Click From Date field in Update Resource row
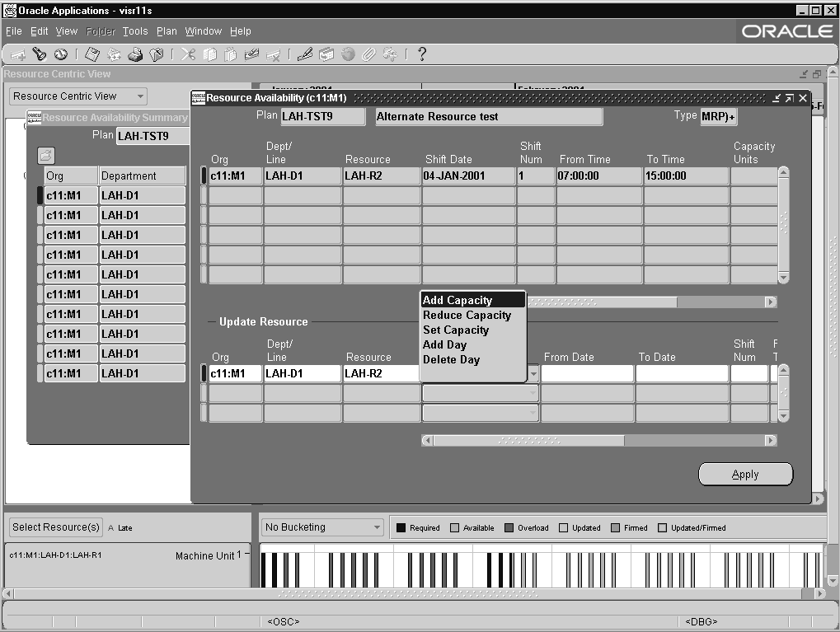Image resolution: width=840 pixels, height=632 pixels. point(587,374)
